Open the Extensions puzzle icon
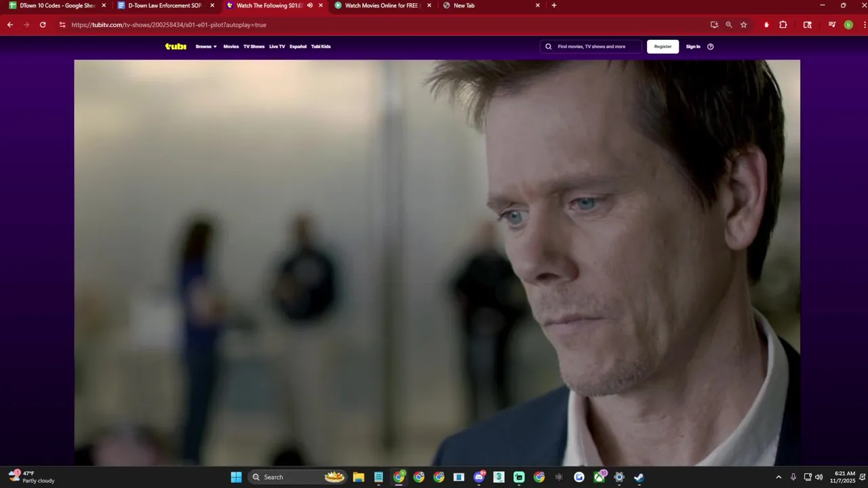The height and width of the screenshot is (488, 868). point(783,24)
